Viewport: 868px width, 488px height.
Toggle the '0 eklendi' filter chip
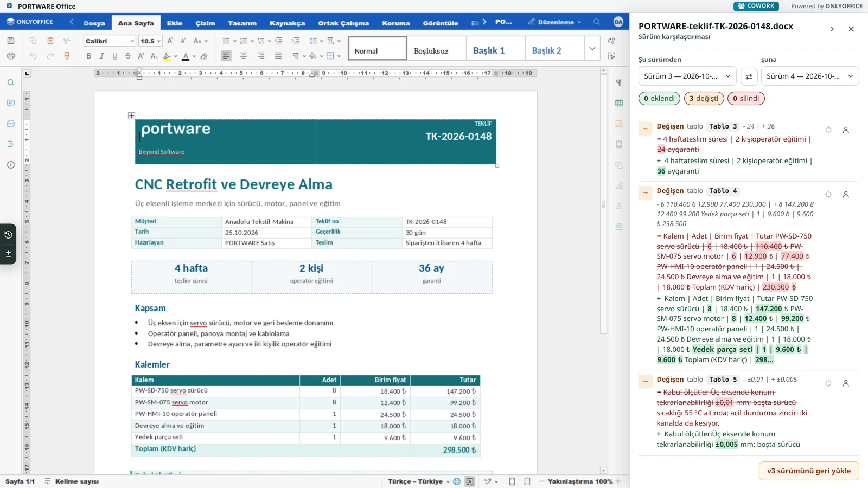(659, 98)
